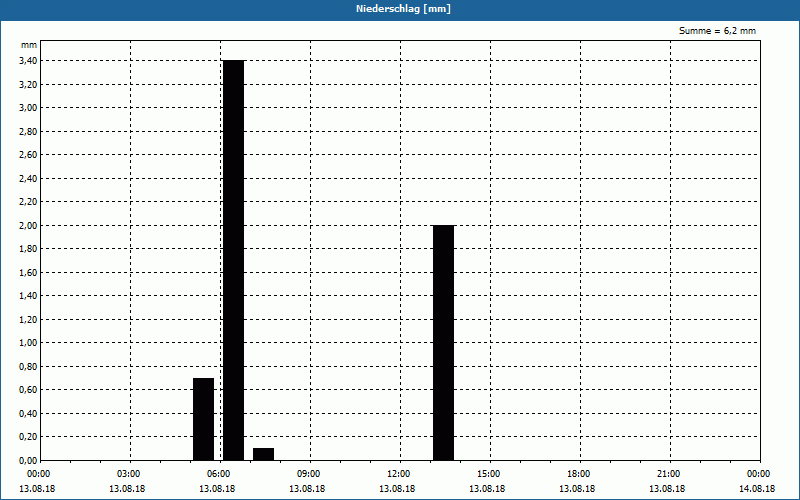Click the 2,60 y-axis label

click(x=28, y=155)
